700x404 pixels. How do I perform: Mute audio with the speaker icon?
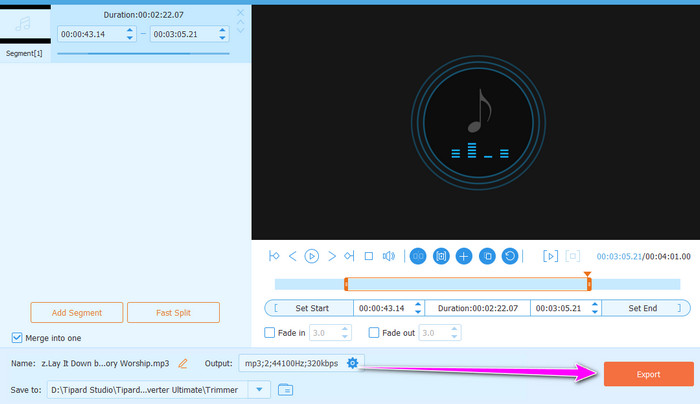click(389, 256)
